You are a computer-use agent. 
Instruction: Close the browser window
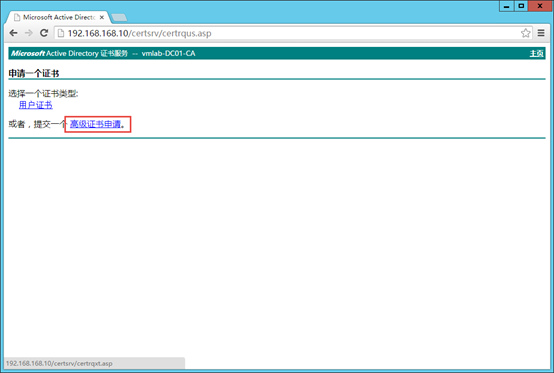[540, 6]
